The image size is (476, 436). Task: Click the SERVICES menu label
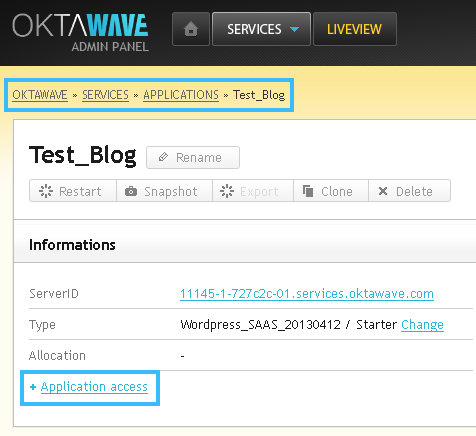pos(254,29)
